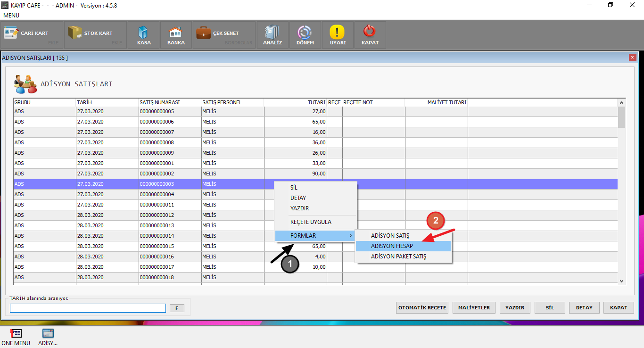Screen dimensions: 644x348
Task: Click the bottom KAPAT button
Action: tap(619, 307)
